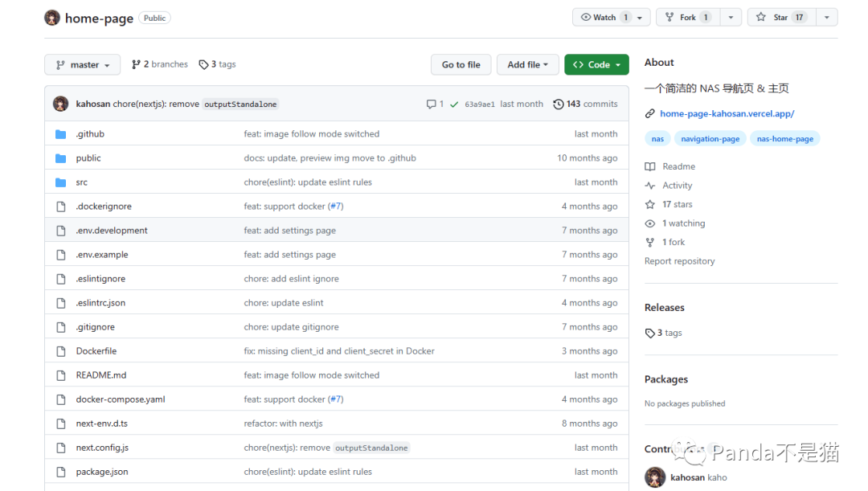The image size is (868, 491).
Task: Click the eye icon beside 1 watching
Action: coord(650,223)
